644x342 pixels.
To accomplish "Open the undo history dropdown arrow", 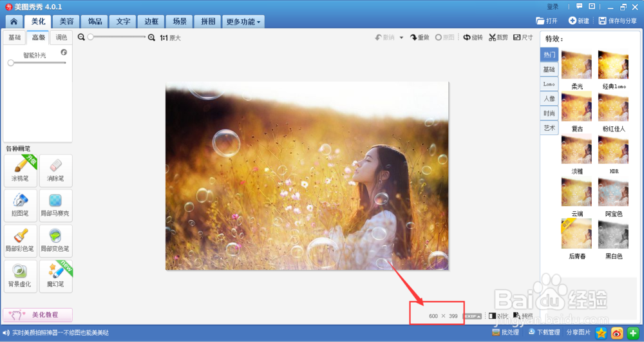I will point(401,37).
